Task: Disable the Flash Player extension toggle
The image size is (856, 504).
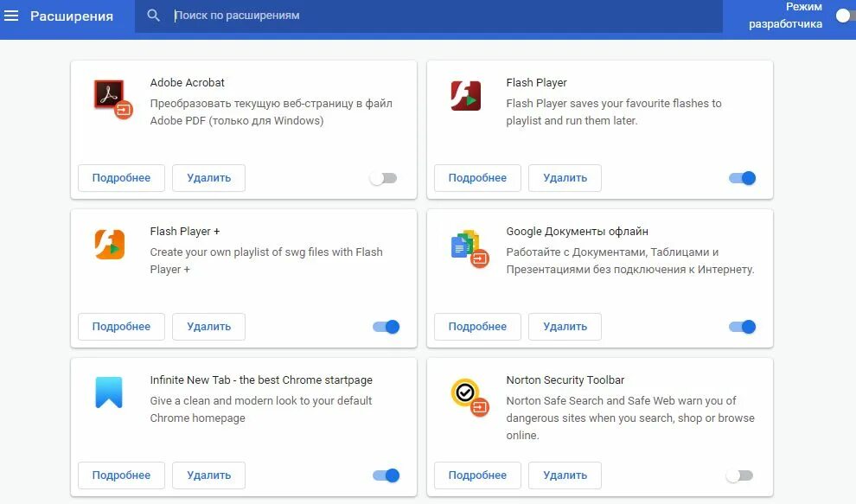Action: click(742, 178)
